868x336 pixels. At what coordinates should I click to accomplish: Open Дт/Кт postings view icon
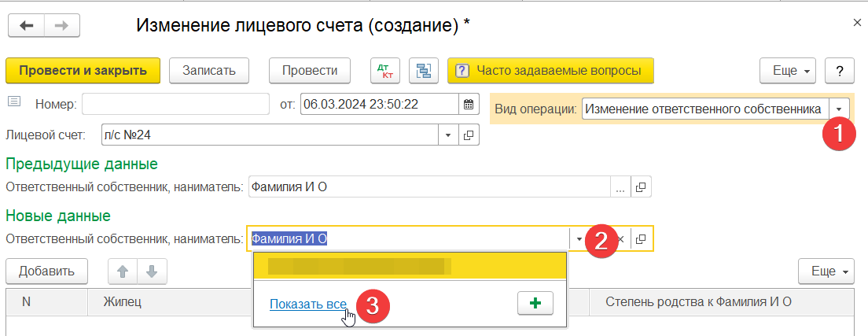tap(384, 70)
